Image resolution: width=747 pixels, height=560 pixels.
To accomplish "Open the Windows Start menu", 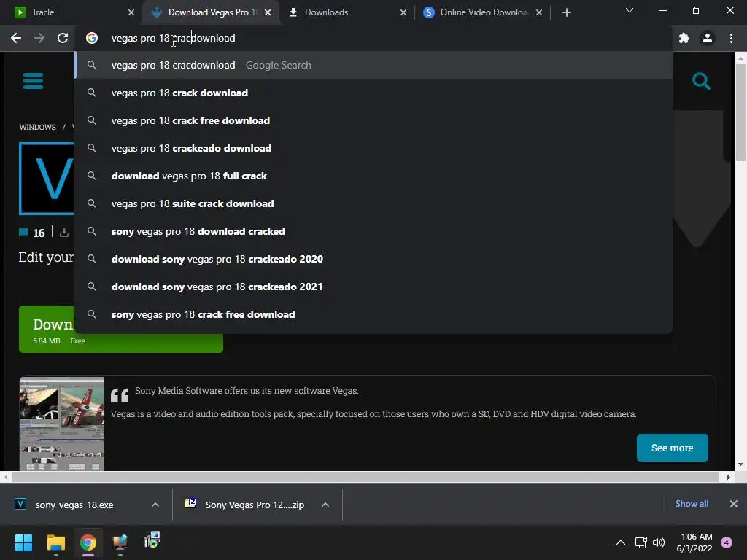I will point(23,542).
